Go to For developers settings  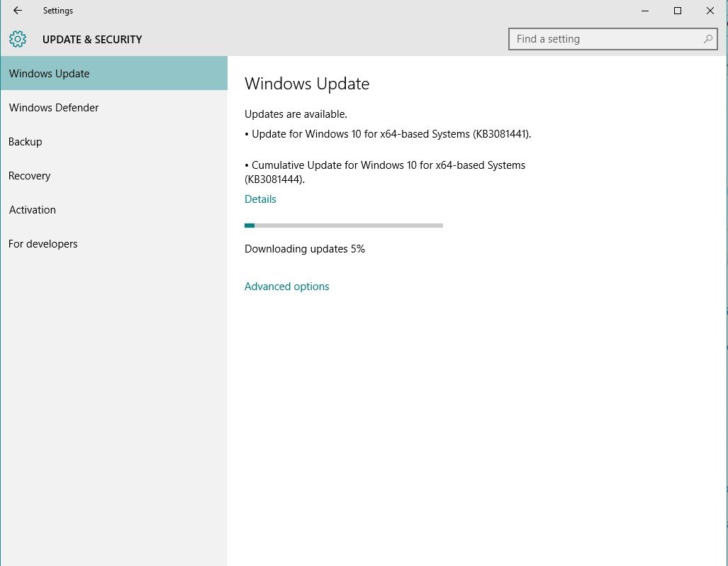coord(113,243)
